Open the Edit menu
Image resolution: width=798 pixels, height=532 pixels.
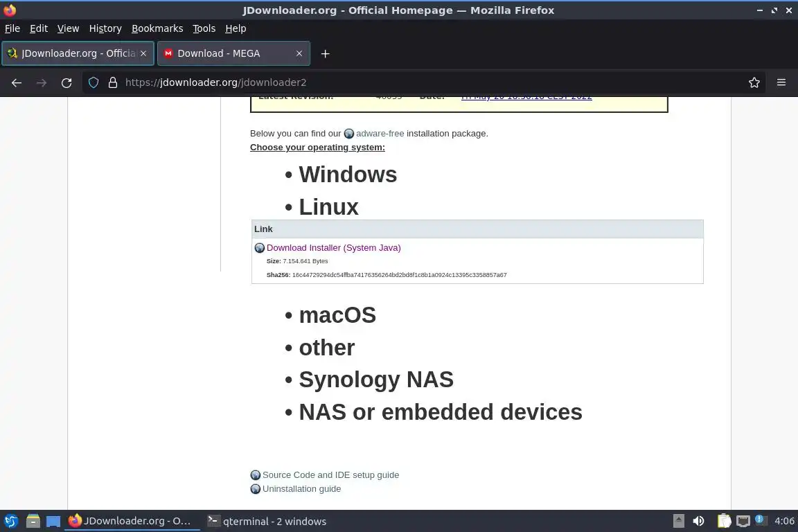pos(39,28)
